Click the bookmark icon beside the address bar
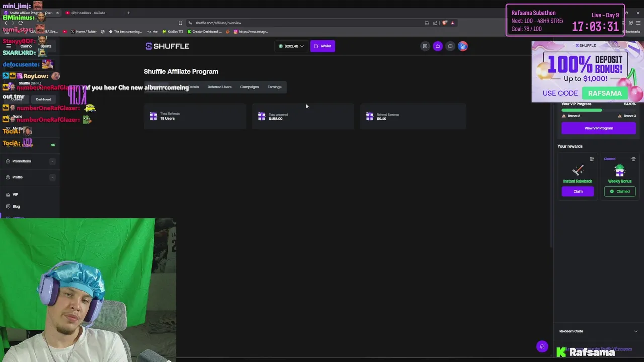The width and height of the screenshot is (644, 362). 180,23
